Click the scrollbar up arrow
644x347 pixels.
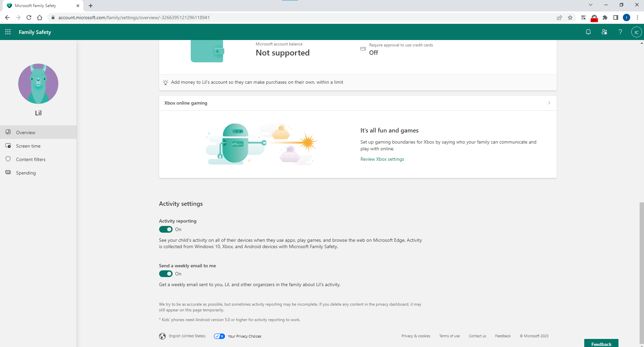coord(642,43)
